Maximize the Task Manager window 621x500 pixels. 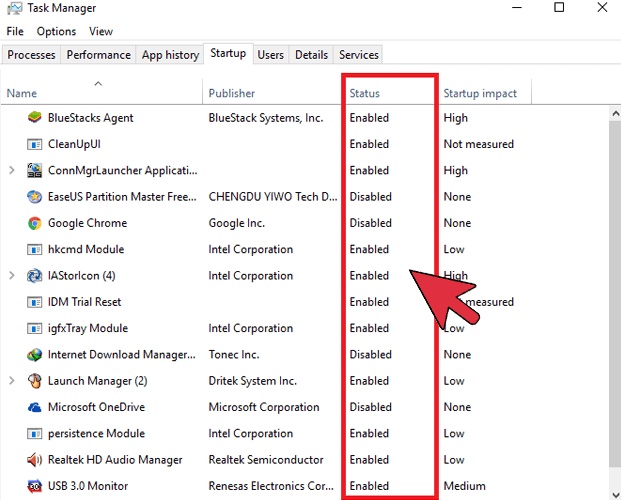point(559,8)
